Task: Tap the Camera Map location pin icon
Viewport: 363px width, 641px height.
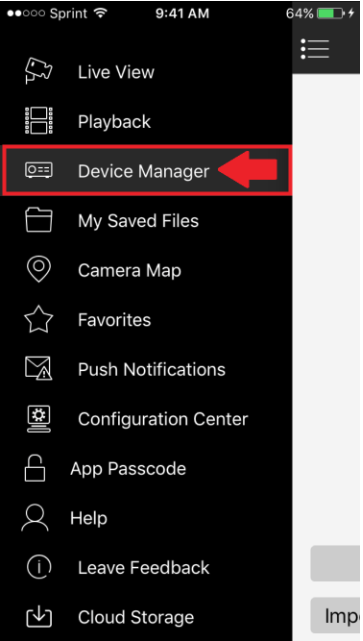Action: (x=38, y=270)
